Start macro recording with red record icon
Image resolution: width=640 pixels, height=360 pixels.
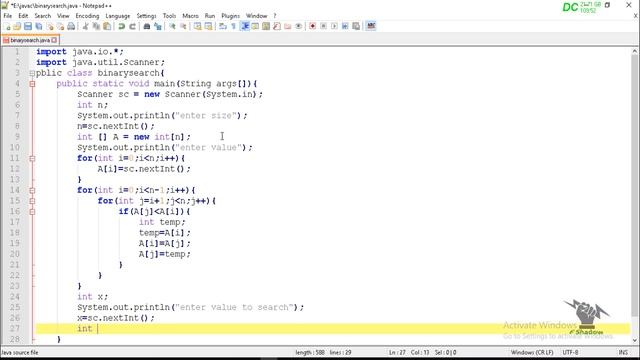pyautogui.click(x=313, y=27)
